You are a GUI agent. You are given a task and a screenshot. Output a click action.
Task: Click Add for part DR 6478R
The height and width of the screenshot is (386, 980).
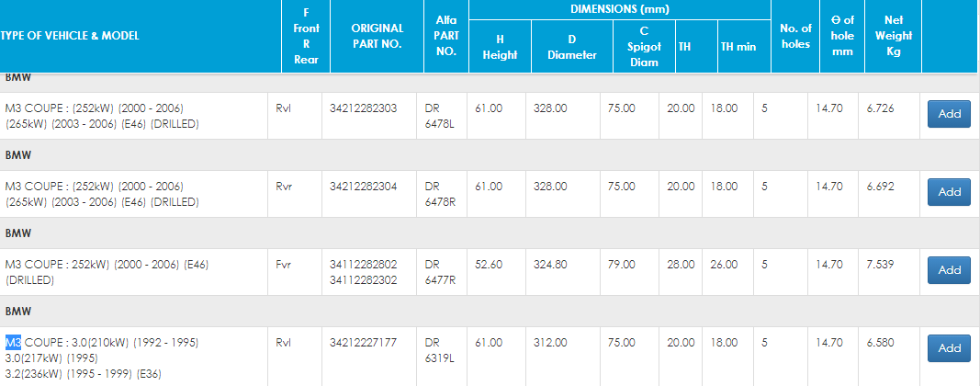point(949,192)
